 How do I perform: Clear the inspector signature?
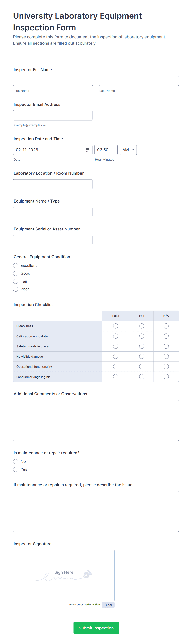coord(108,605)
